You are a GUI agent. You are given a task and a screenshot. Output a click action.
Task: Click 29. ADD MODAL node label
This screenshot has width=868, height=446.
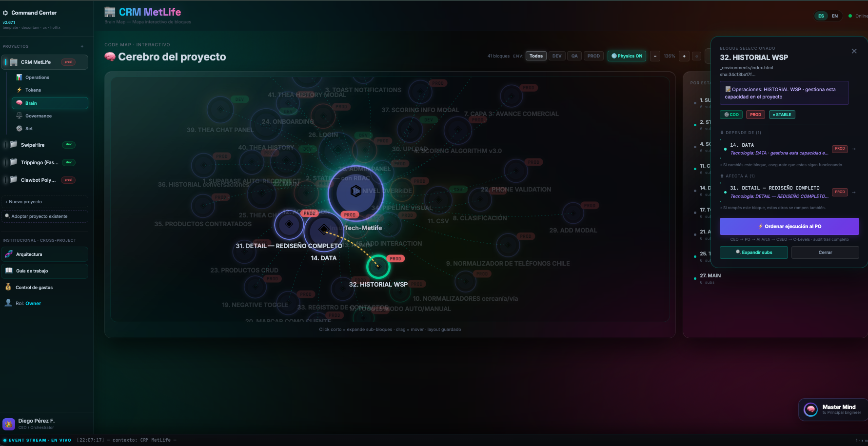point(573,231)
